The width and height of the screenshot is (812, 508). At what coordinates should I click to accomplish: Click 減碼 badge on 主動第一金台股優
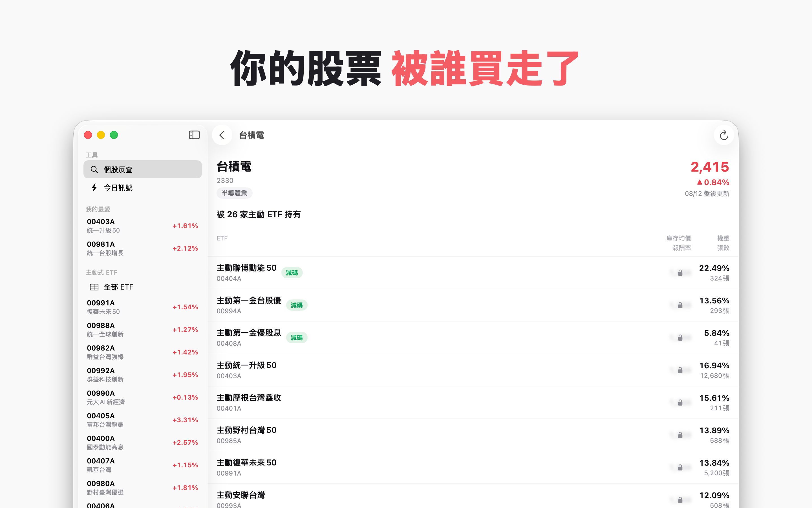pos(297,305)
